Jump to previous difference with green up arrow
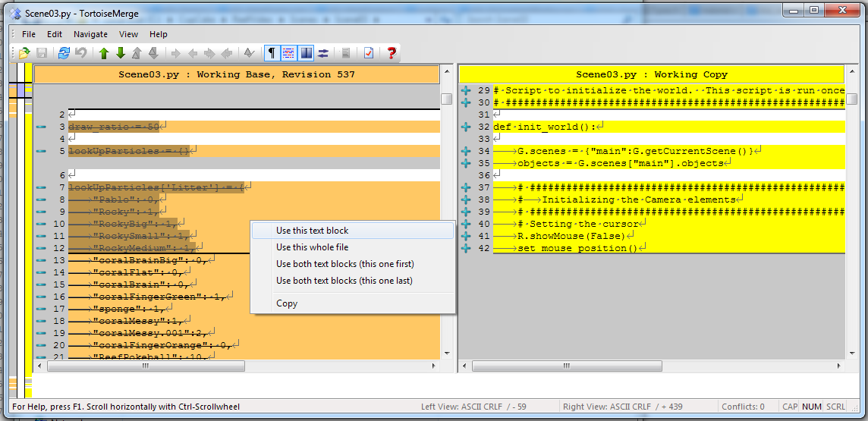This screenshot has width=868, height=421. pyautogui.click(x=104, y=53)
